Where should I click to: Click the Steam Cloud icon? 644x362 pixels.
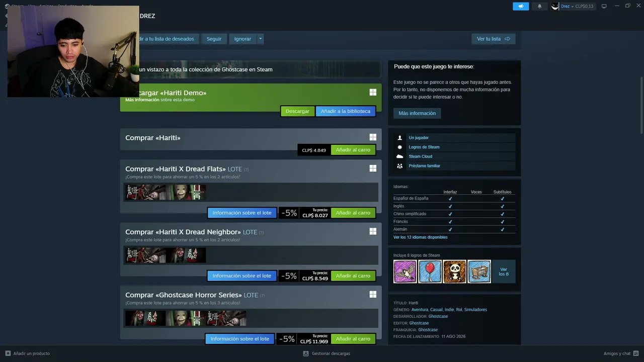[400, 156]
